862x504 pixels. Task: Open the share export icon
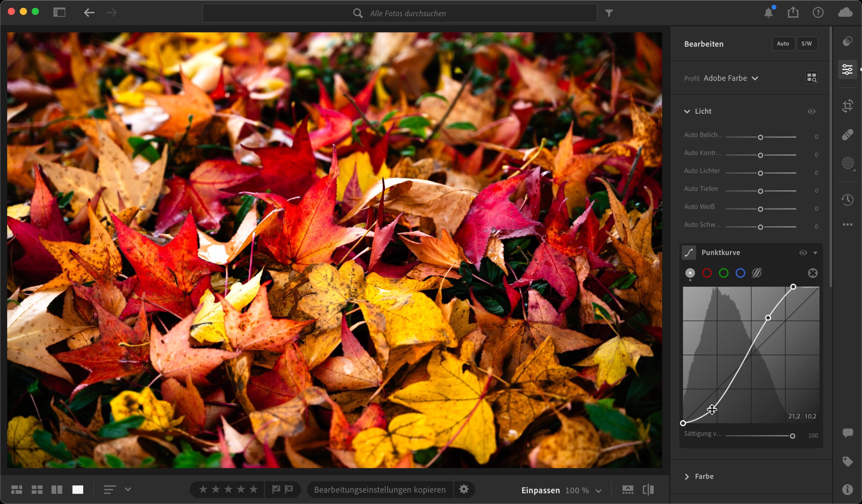793,13
